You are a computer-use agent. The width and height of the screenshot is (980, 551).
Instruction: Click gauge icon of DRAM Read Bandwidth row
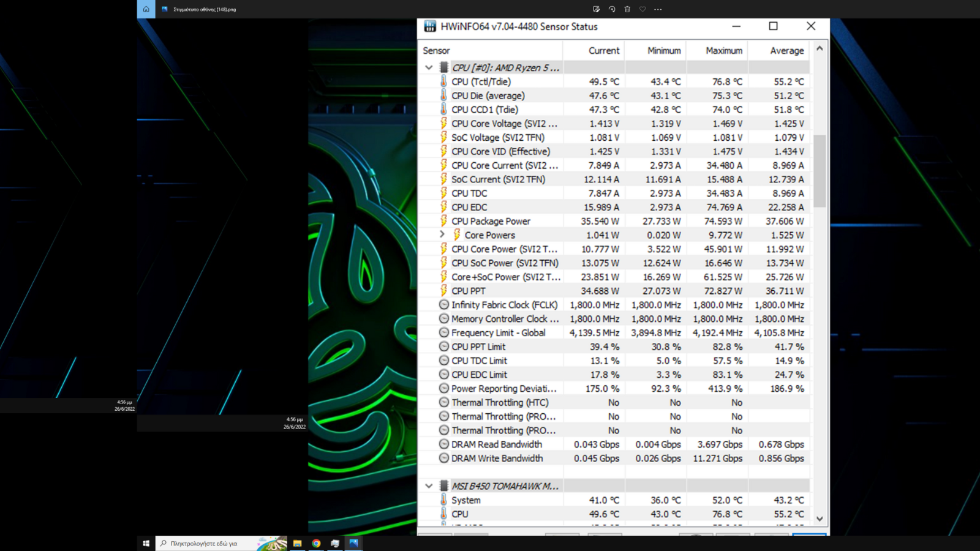point(444,444)
